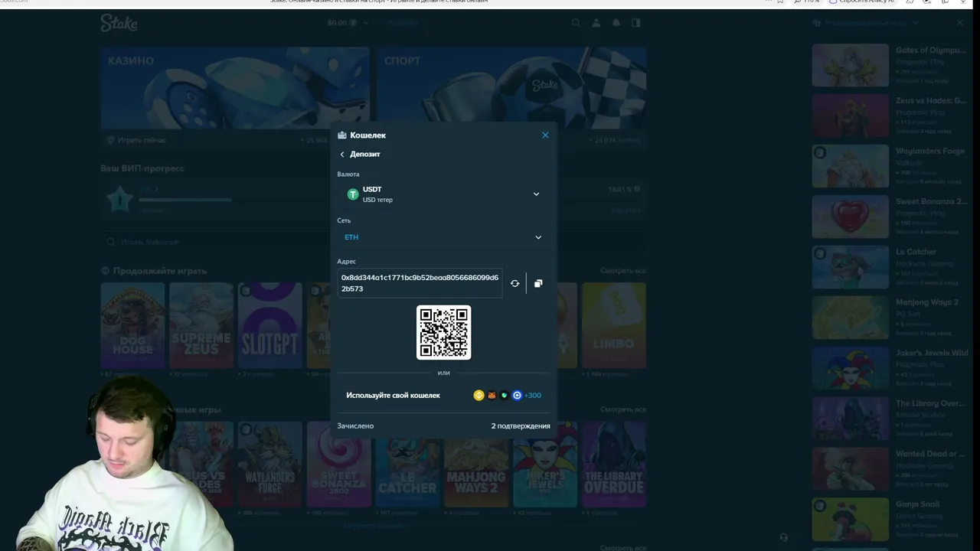Select Wanted Dead or a Wild in the sidebar list
This screenshot has width=980, height=551.
pyautogui.click(x=889, y=469)
